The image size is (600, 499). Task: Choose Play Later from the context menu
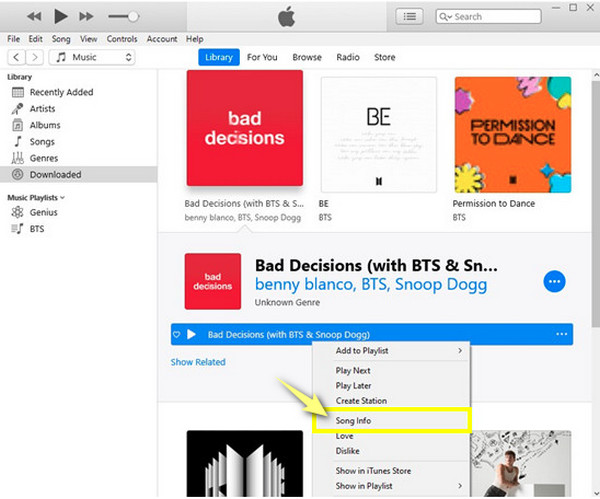pos(391,386)
